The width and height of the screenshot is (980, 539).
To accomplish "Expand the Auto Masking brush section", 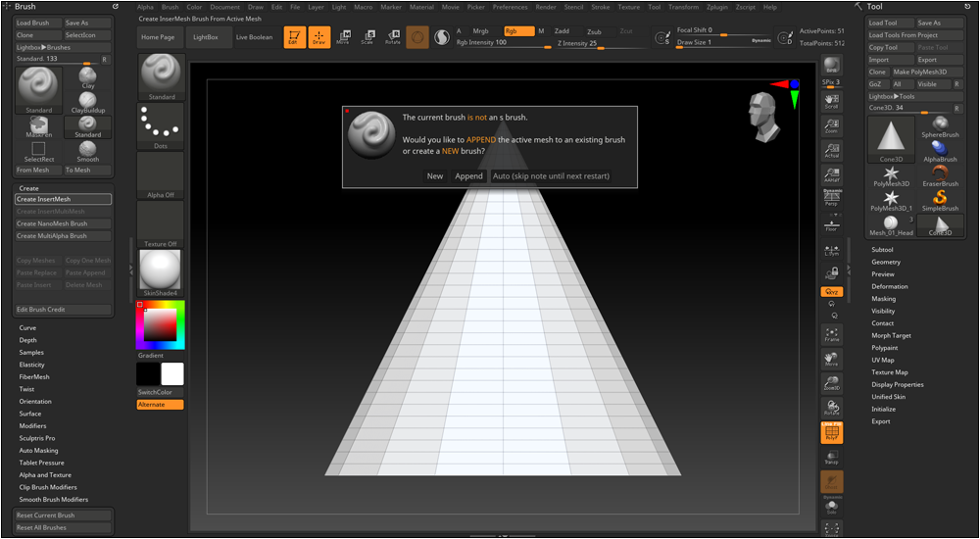I will 39,450.
